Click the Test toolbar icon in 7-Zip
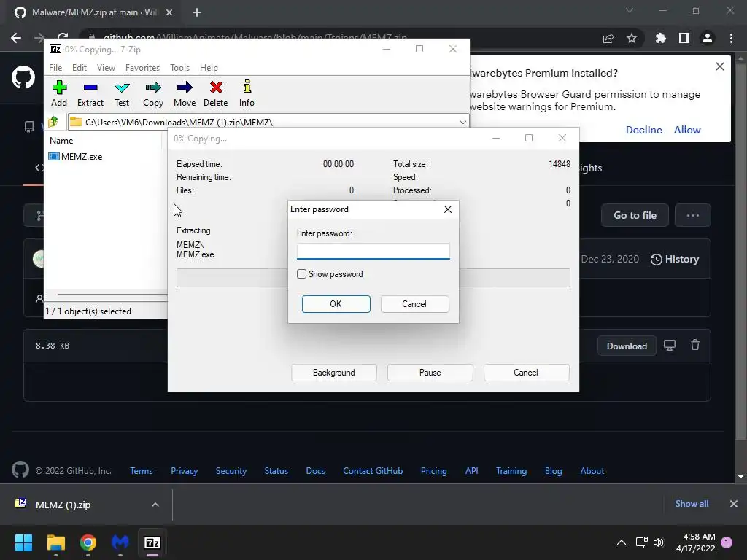Screen dimensions: 747x560 tap(122, 94)
